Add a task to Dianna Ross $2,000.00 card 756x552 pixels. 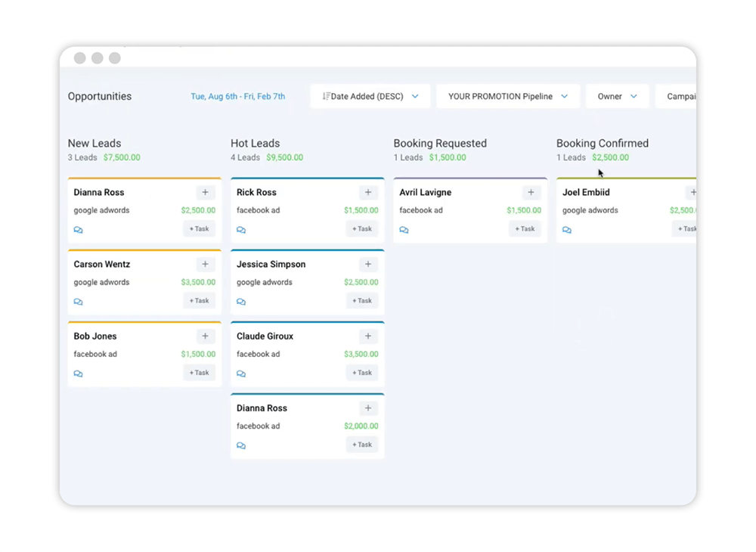point(362,445)
